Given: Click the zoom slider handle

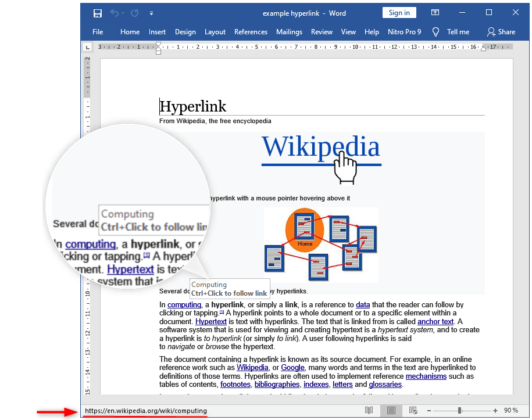Looking at the screenshot, I should 459,411.
